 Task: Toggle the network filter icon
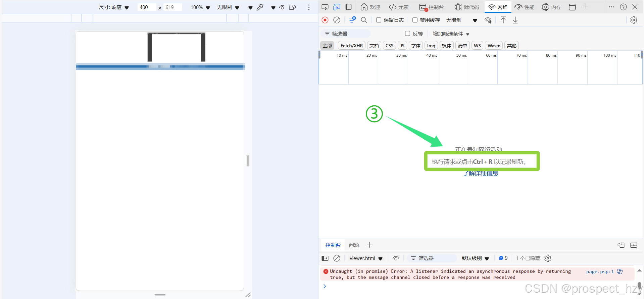(x=352, y=20)
